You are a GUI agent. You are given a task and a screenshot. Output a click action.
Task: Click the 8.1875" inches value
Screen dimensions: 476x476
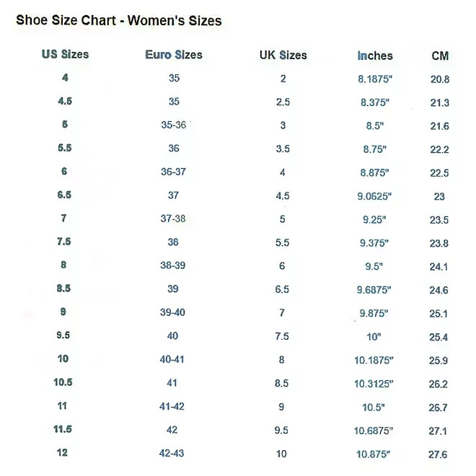click(375, 79)
